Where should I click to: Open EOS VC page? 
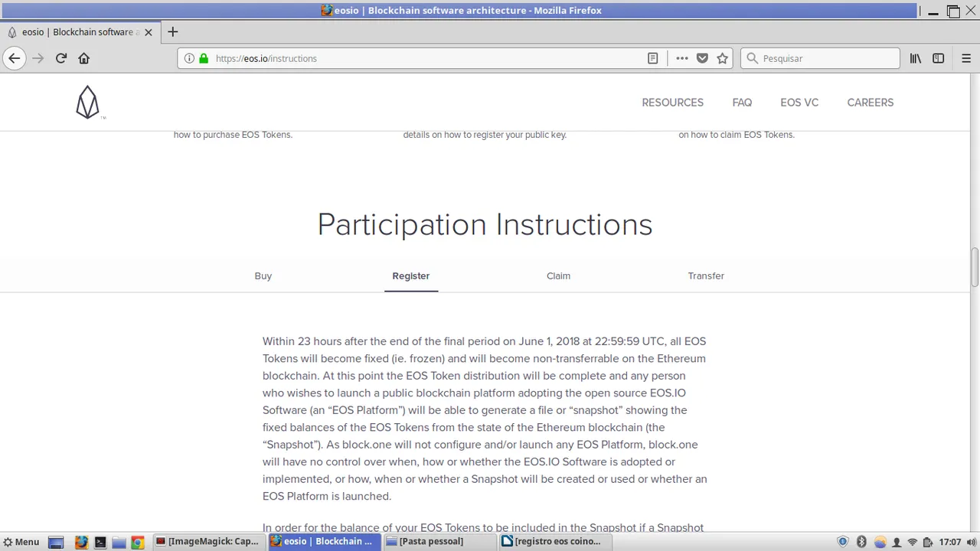pos(799,103)
